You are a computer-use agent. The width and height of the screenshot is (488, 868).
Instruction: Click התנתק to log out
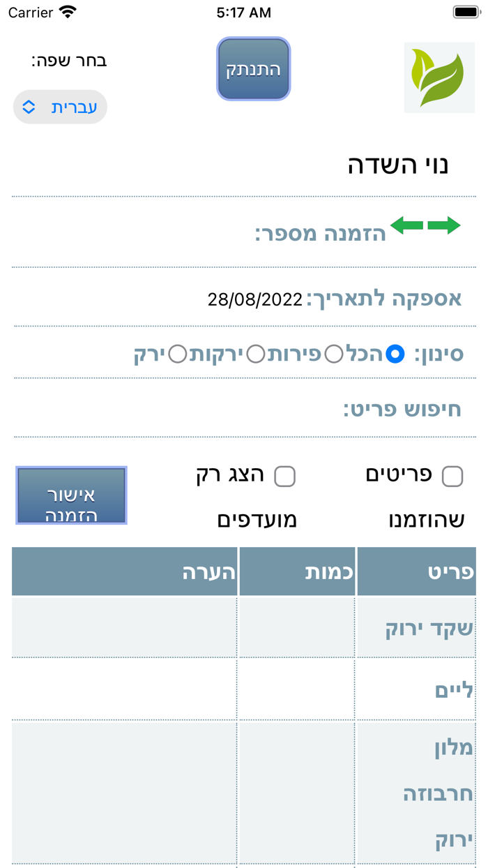tap(253, 70)
